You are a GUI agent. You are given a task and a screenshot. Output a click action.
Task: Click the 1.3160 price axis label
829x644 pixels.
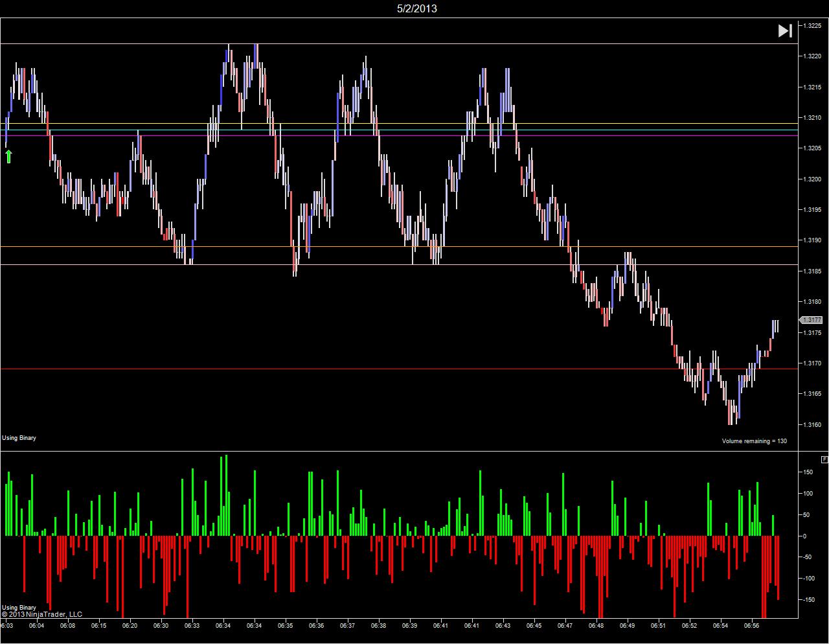812,424
